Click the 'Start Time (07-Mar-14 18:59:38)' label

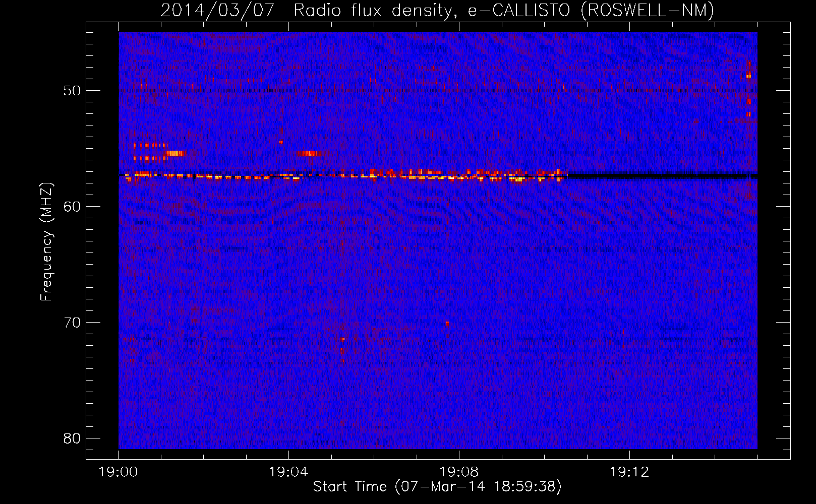point(437,487)
